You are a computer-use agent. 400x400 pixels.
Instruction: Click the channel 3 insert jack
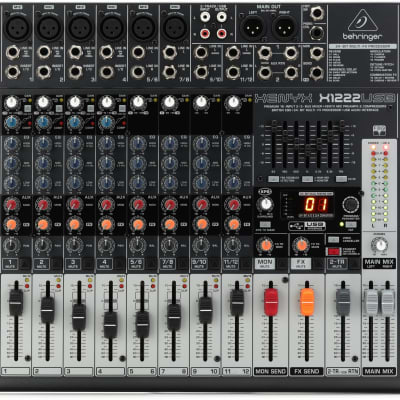(x=75, y=72)
